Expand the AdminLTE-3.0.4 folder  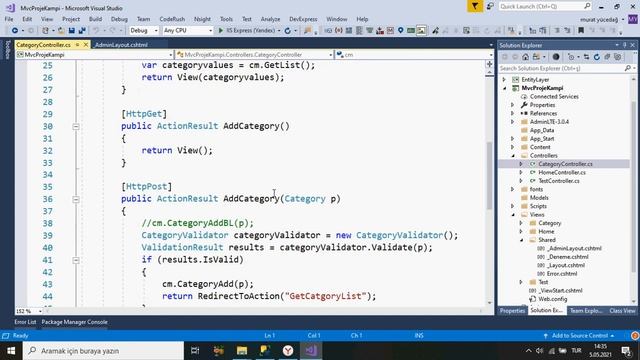coord(513,122)
